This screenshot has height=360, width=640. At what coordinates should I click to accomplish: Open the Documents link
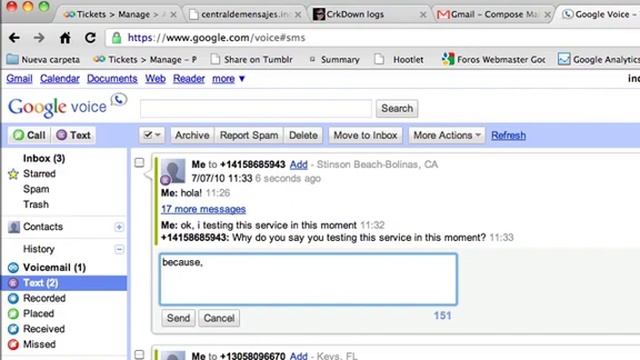112,78
